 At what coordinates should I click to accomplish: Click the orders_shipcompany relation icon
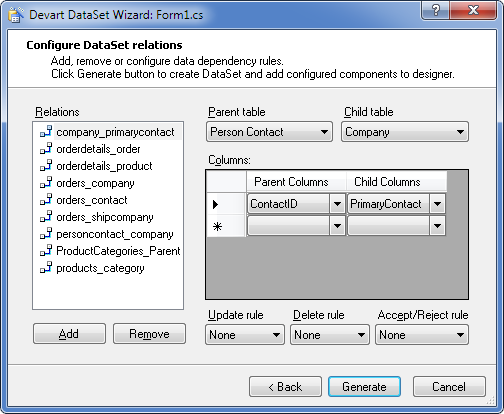[46, 216]
